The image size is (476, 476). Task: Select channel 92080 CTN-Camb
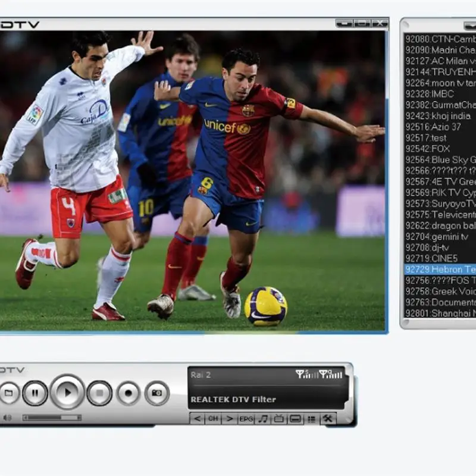[440, 39]
